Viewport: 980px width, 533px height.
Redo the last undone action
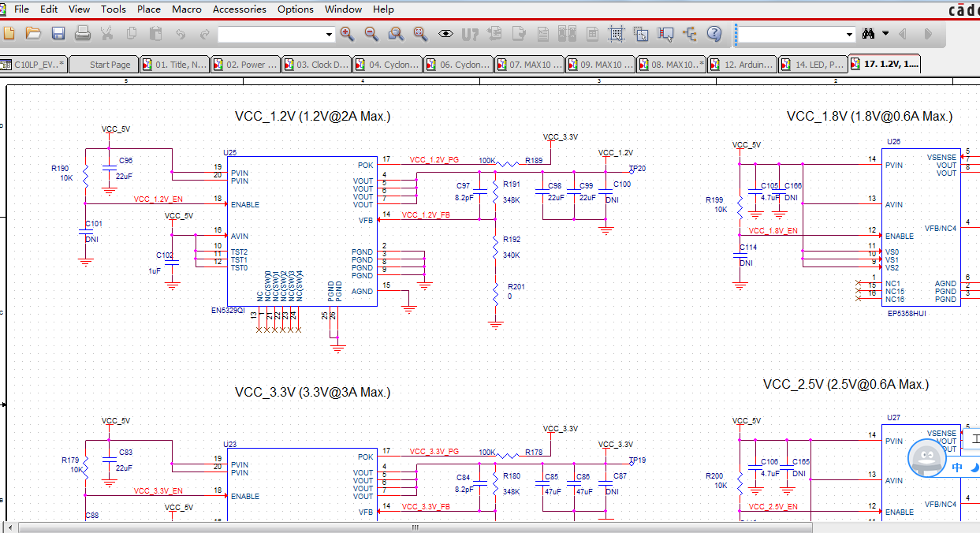point(205,34)
